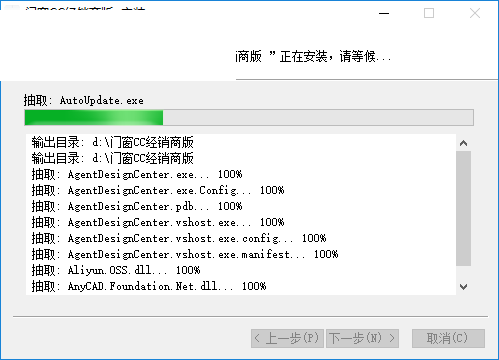Click the log scrollbar up arrow
499x360 pixels.
463,143
